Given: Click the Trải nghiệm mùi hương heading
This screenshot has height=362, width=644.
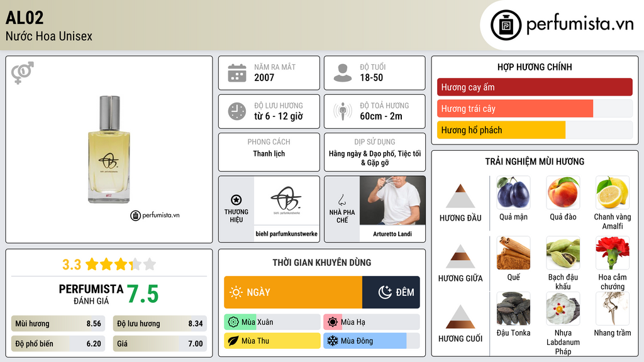Looking at the screenshot, I should tap(535, 162).
